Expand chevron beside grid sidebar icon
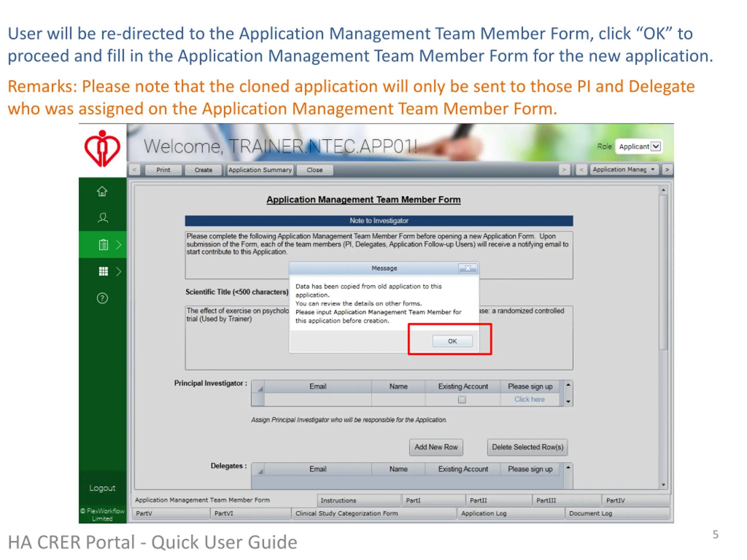The image size is (747, 560). (x=118, y=271)
